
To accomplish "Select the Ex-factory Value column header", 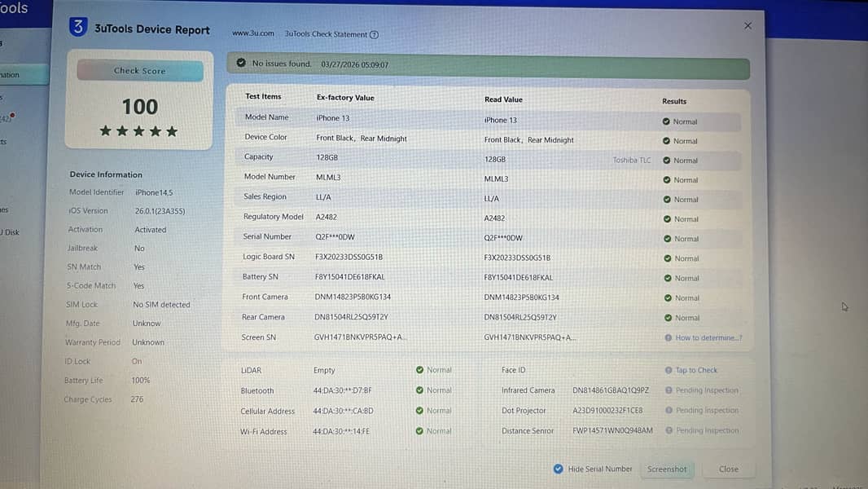I will coord(345,98).
